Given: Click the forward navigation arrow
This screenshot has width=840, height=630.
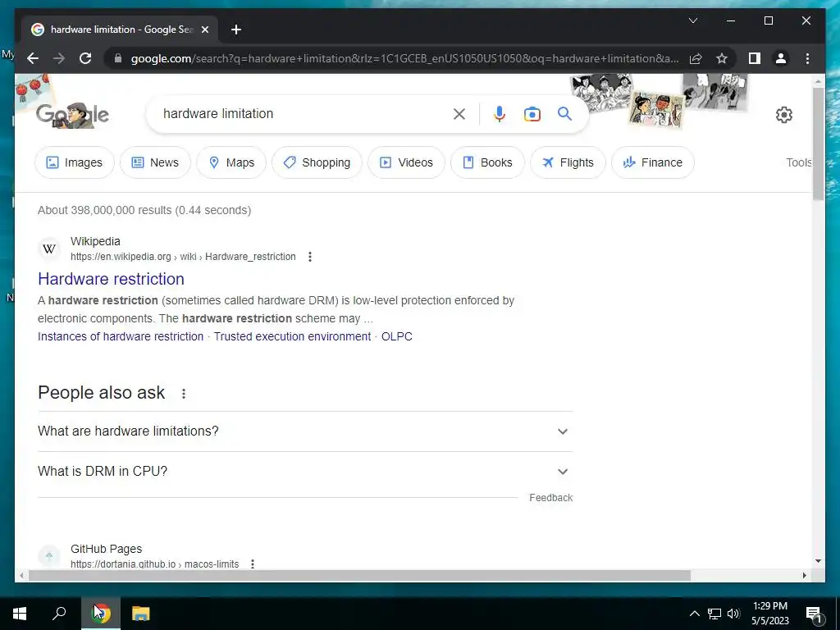Looking at the screenshot, I should point(59,58).
